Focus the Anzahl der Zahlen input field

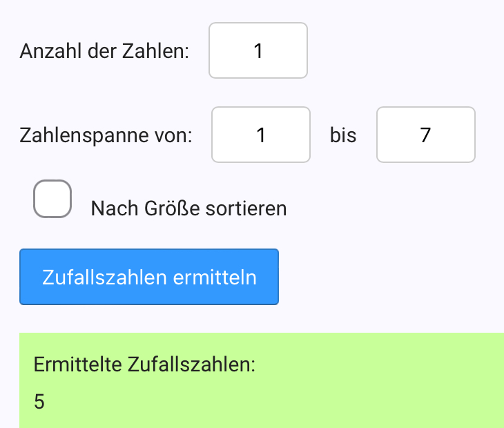point(258,50)
